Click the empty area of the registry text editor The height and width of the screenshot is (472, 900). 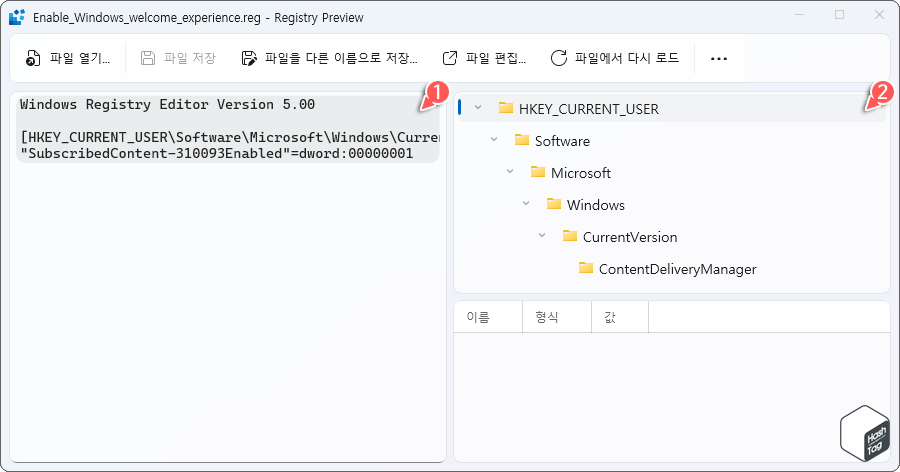click(227, 310)
